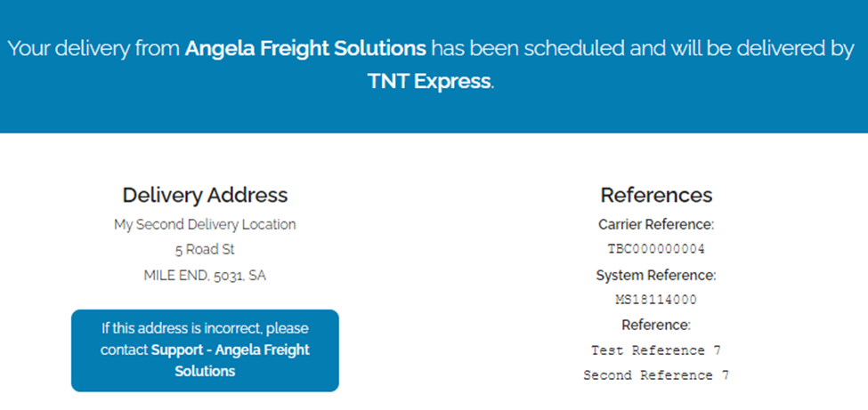Click the blue delivery scheduled banner
The width and height of the screenshot is (868, 410).
coord(434,111)
